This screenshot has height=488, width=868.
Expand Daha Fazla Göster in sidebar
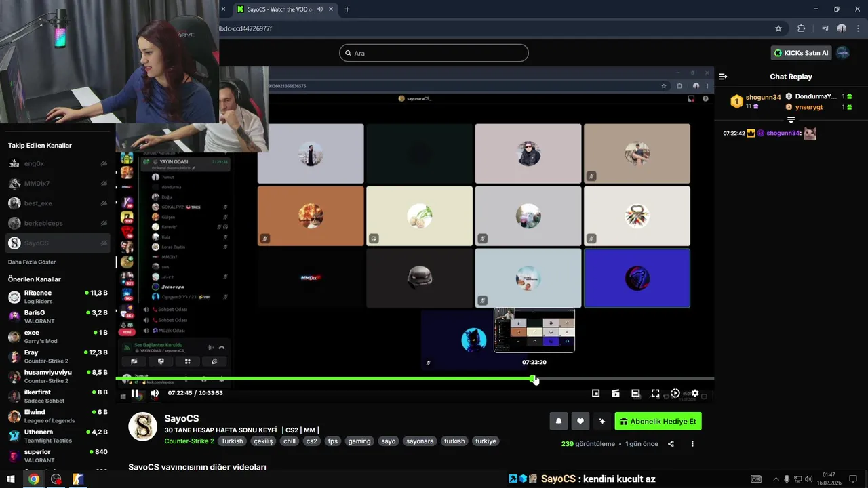tap(32, 262)
